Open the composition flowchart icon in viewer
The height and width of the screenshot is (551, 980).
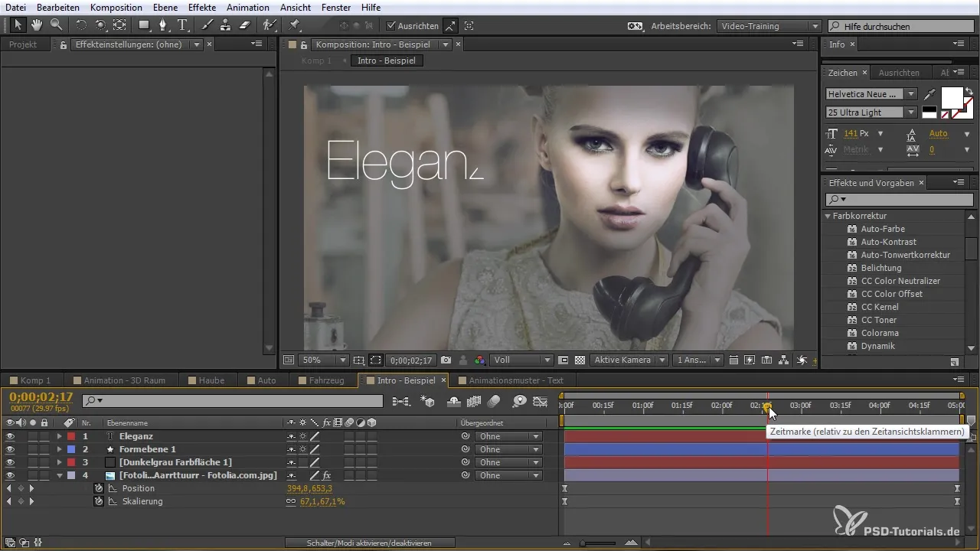coord(783,360)
